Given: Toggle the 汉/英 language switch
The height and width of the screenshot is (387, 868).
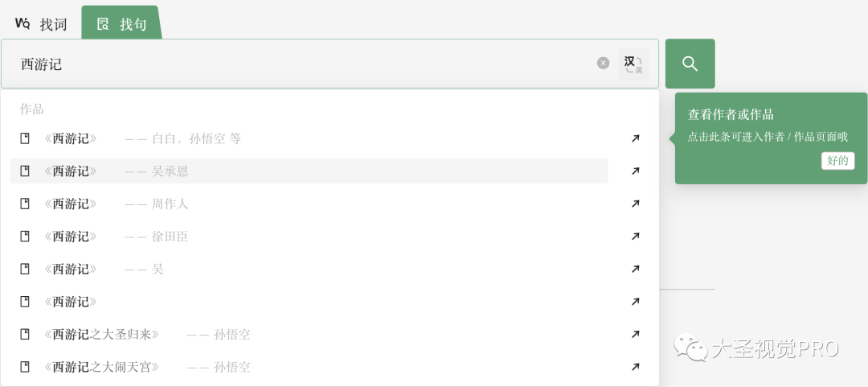Looking at the screenshot, I should click(633, 64).
